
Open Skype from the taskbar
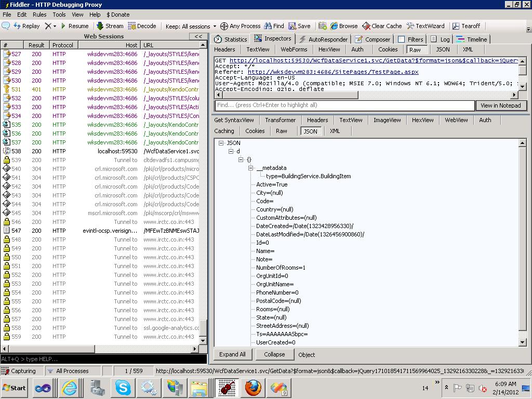pos(123,388)
